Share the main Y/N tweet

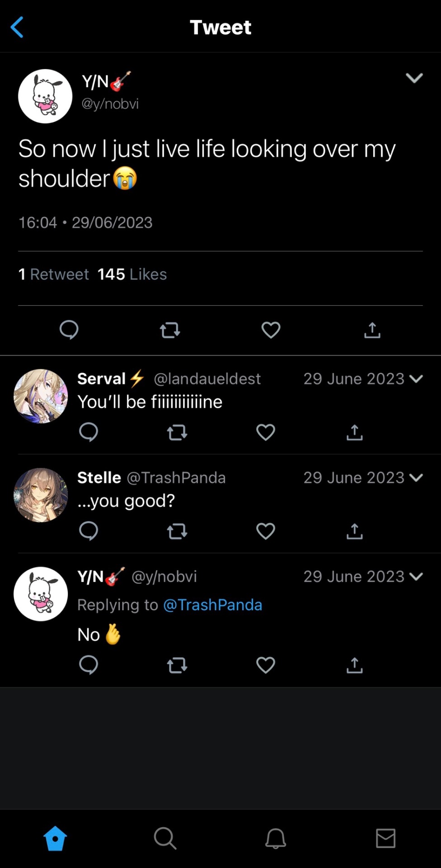click(x=372, y=330)
